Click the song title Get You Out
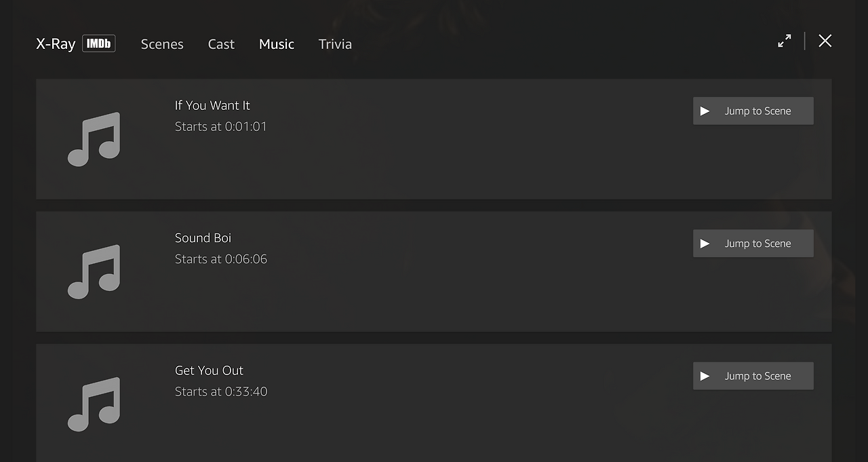The image size is (868, 462). click(x=209, y=370)
